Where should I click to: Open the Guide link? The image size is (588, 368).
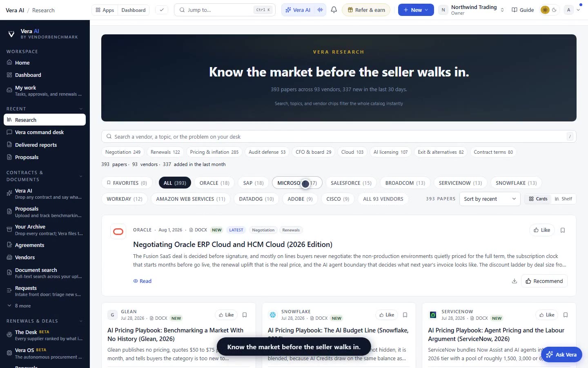tap(523, 10)
